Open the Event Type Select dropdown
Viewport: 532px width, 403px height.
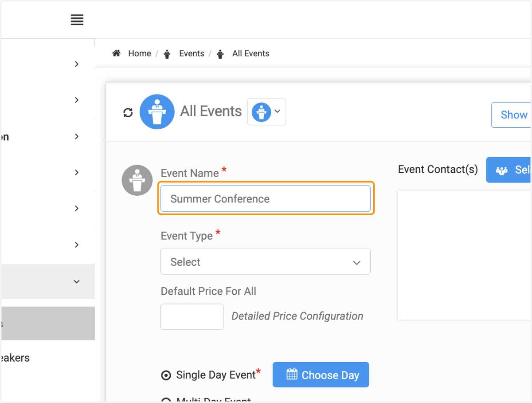(x=266, y=261)
